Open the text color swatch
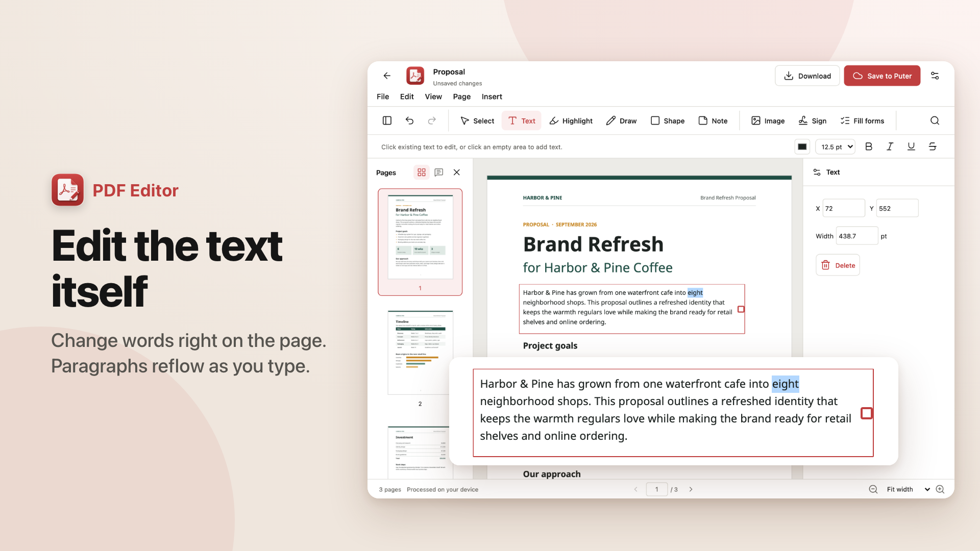The image size is (980, 551). pos(802,147)
